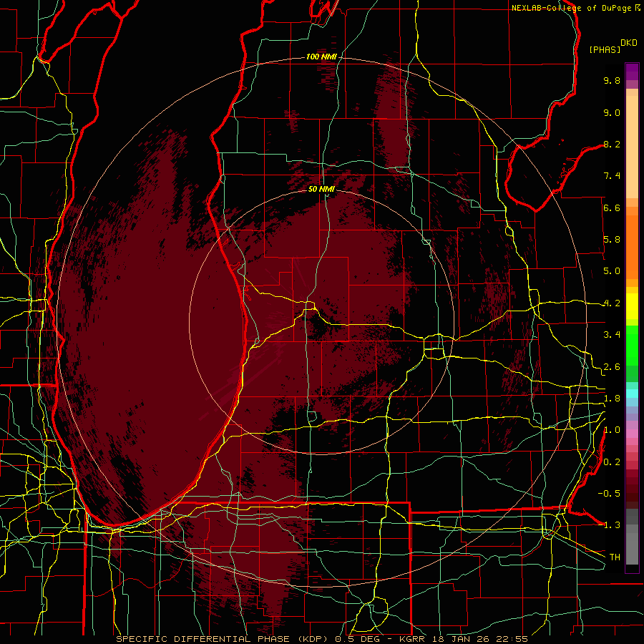
Task: Click the 1.0 scale value
Action: (612, 430)
